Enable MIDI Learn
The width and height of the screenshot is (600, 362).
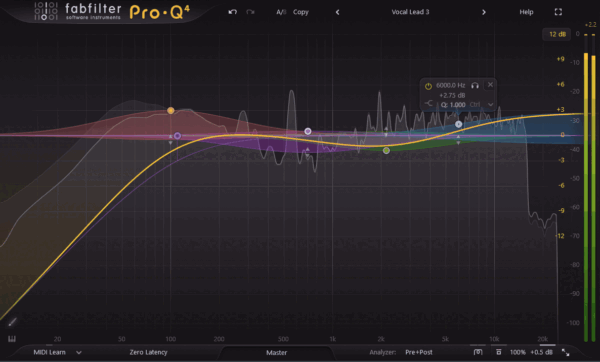point(49,352)
